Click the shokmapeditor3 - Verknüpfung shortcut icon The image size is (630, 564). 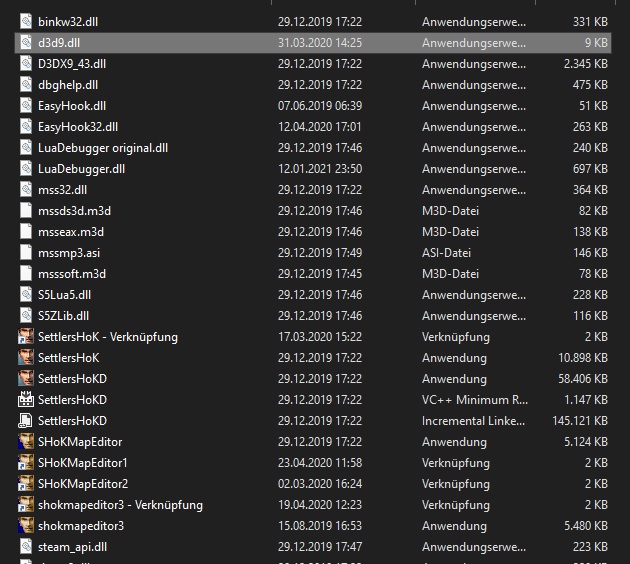(x=27, y=504)
